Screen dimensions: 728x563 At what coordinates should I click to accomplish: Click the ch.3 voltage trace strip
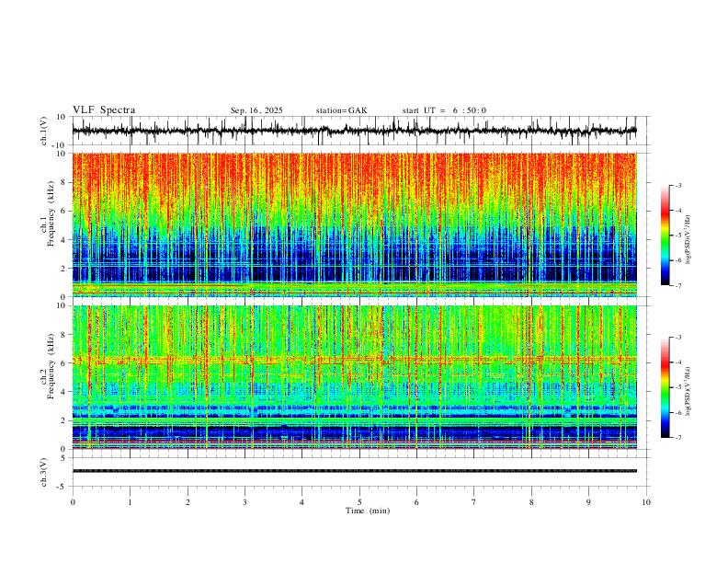(x=354, y=471)
